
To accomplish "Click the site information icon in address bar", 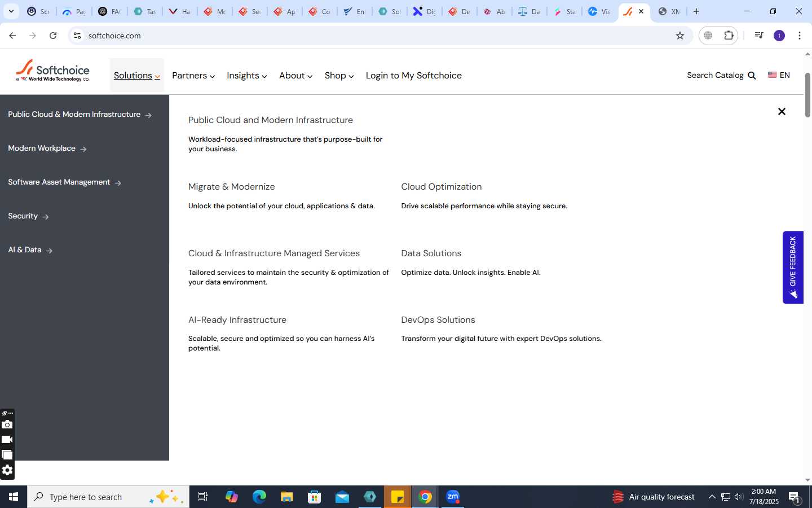I will (77, 36).
